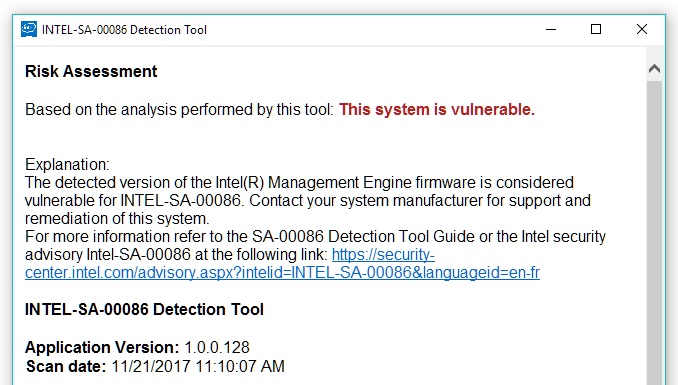
Task: Click the window title text in title bar
Action: [125, 30]
